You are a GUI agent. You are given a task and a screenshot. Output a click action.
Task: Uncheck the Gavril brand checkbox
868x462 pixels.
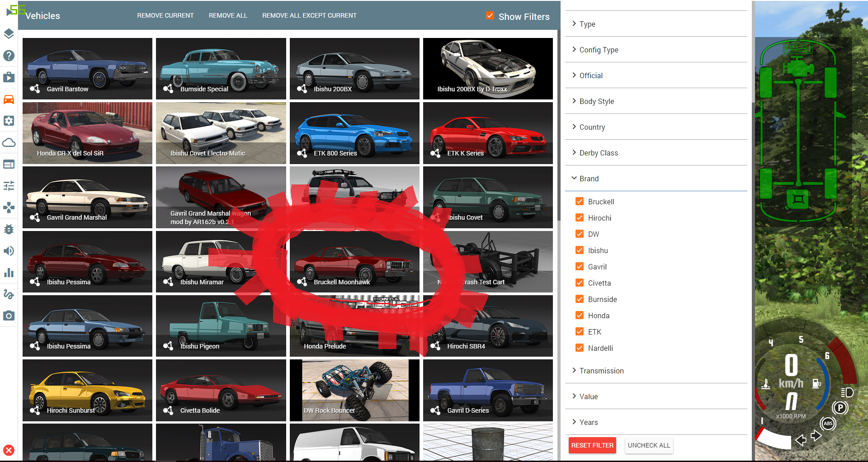tap(580, 266)
